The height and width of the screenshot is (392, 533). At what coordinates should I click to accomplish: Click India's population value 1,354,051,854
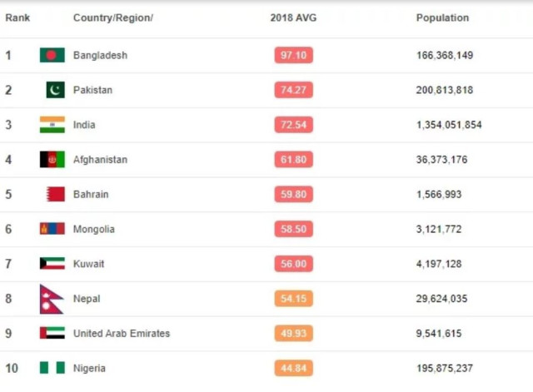(449, 125)
